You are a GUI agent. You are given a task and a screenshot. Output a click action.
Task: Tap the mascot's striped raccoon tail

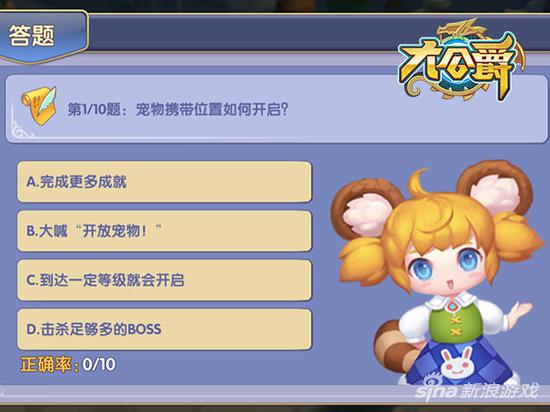(393, 347)
